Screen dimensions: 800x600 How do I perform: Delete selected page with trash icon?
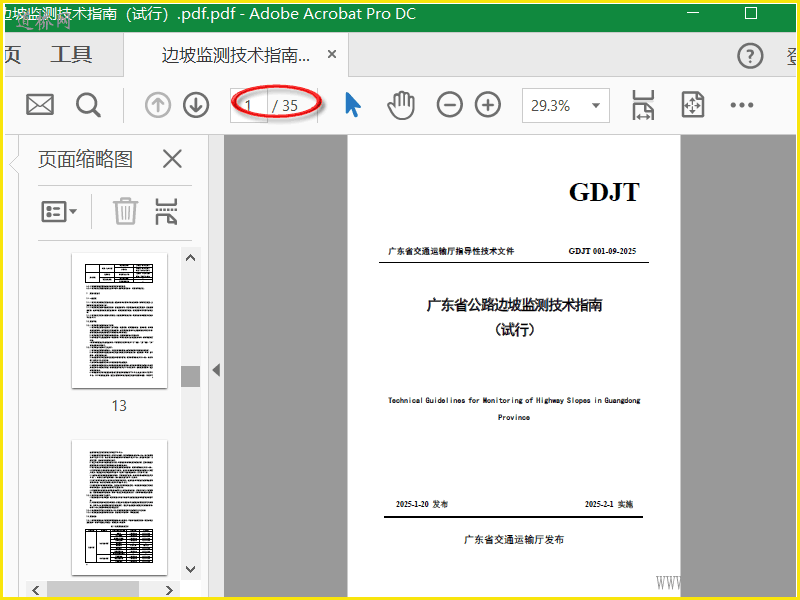coord(125,211)
